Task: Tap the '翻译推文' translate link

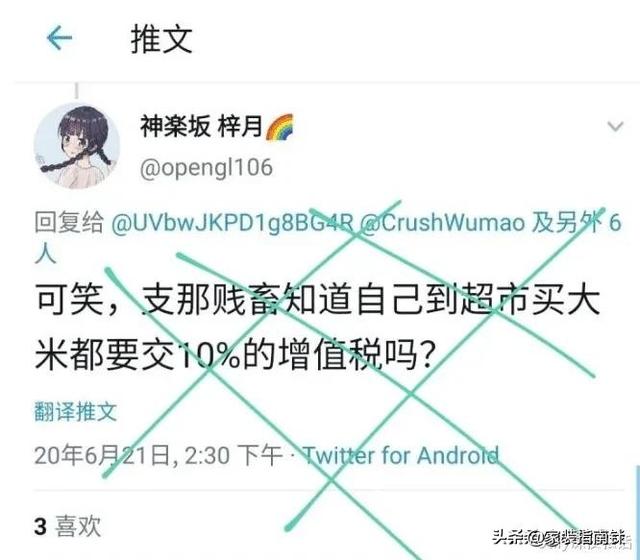Action: [76, 411]
